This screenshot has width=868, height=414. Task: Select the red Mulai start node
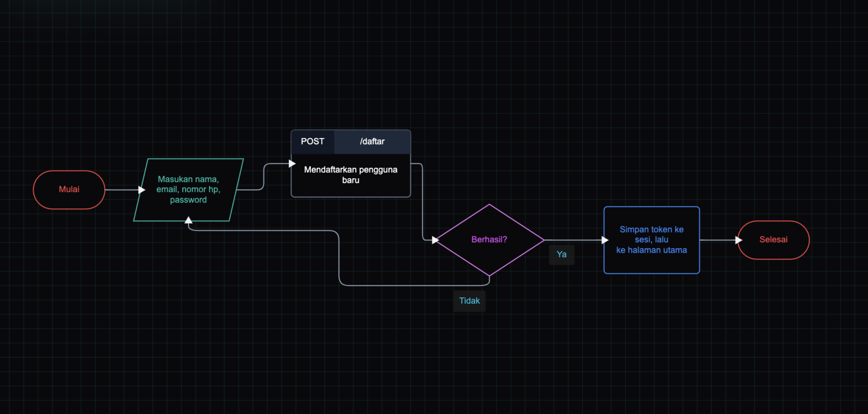(69, 189)
